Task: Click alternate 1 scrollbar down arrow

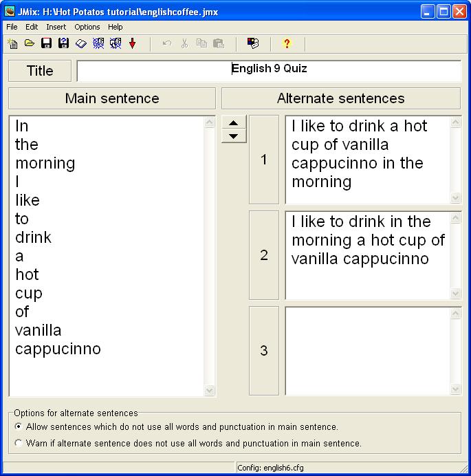Action: click(x=455, y=197)
